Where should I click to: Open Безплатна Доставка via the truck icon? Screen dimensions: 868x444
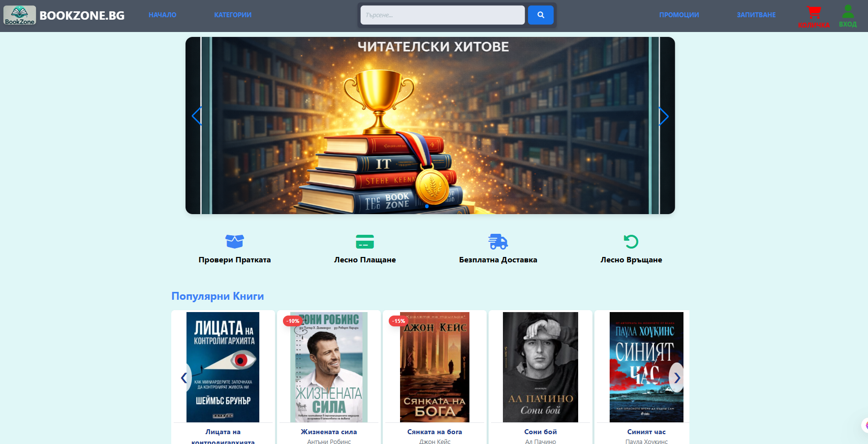click(498, 242)
